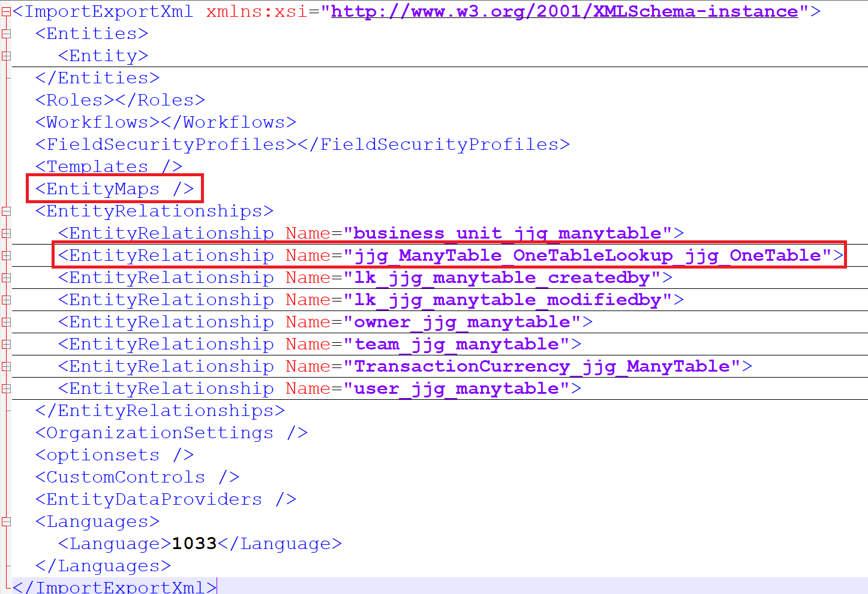Viewport: 868px width, 594px height.
Task: Select the team_jjg_manytable name value
Action: [x=456, y=344]
